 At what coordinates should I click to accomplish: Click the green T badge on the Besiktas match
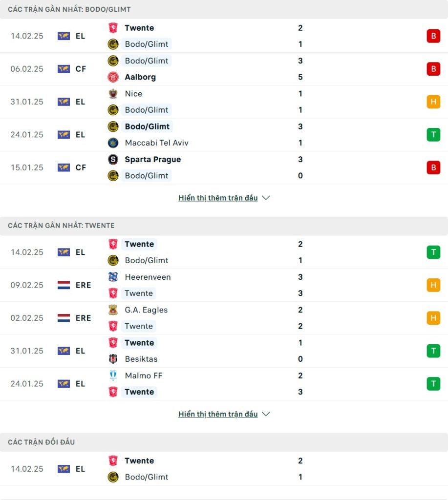coord(433,351)
